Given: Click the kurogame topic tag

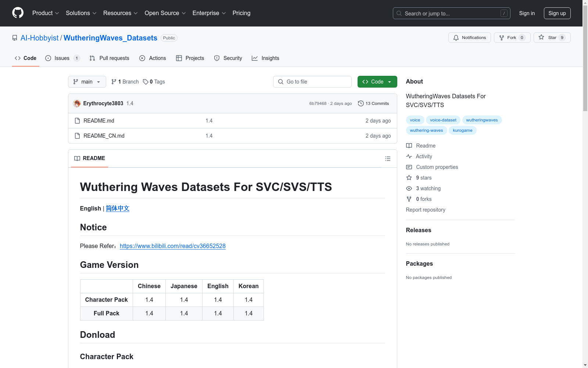Looking at the screenshot, I should 463,130.
